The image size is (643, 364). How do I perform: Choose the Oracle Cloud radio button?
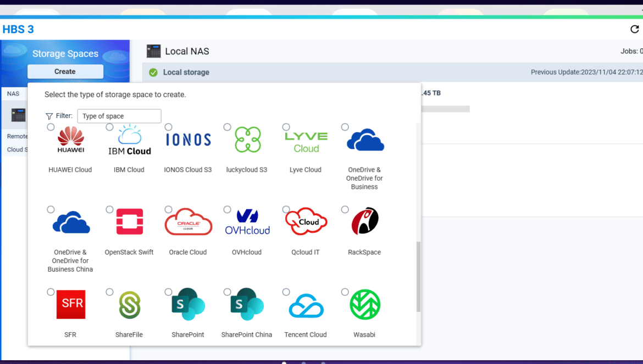click(x=168, y=210)
